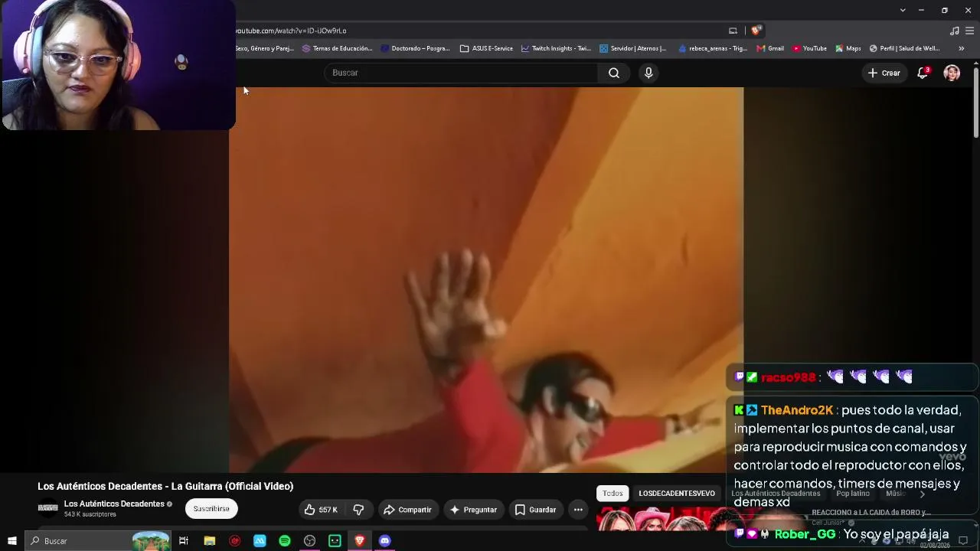Open the YouTube account avatar menu
Screen dimensions: 980x551
pos(952,73)
